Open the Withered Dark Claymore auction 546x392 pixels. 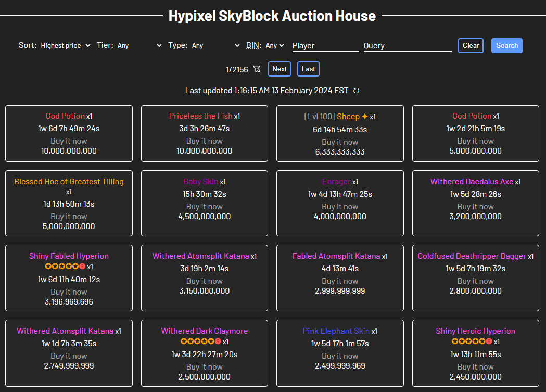click(x=205, y=353)
